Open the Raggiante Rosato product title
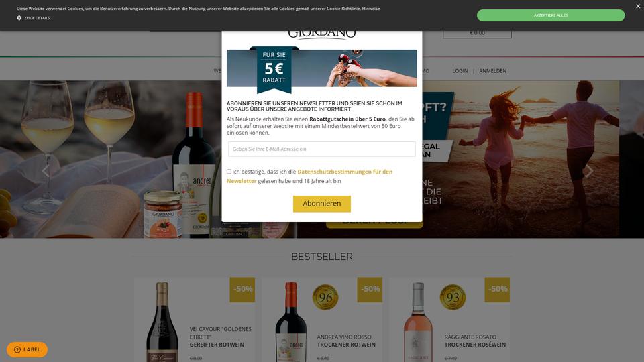The width and height of the screenshot is (644, 362). (x=475, y=341)
